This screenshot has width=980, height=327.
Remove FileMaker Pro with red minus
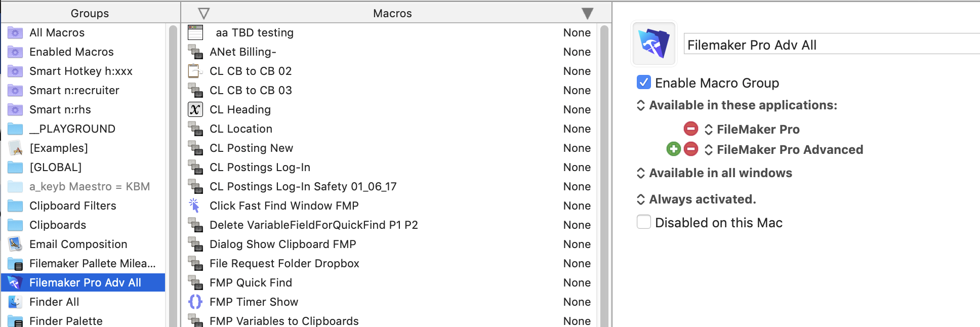pos(690,129)
